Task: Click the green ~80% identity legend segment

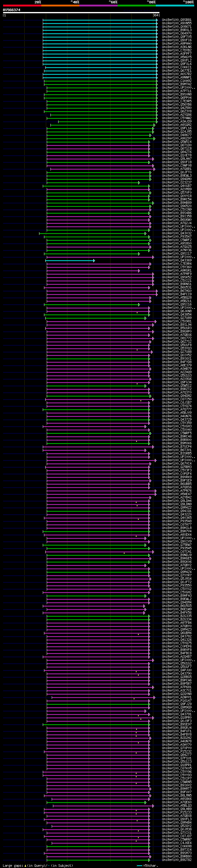Action: coord(137,6)
